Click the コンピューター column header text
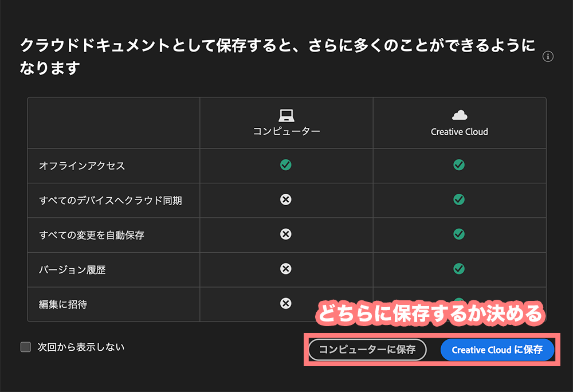Screen dimensions: 573x392 pos(286,131)
